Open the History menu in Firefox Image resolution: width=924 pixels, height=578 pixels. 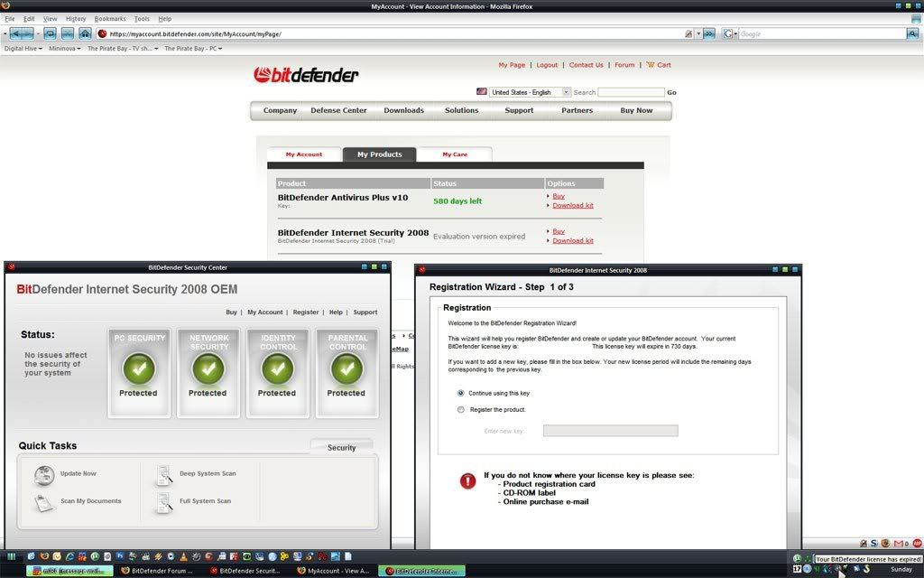(x=76, y=19)
